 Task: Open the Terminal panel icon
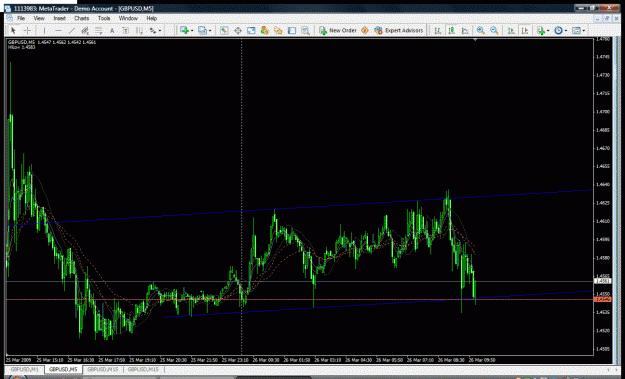(292, 30)
